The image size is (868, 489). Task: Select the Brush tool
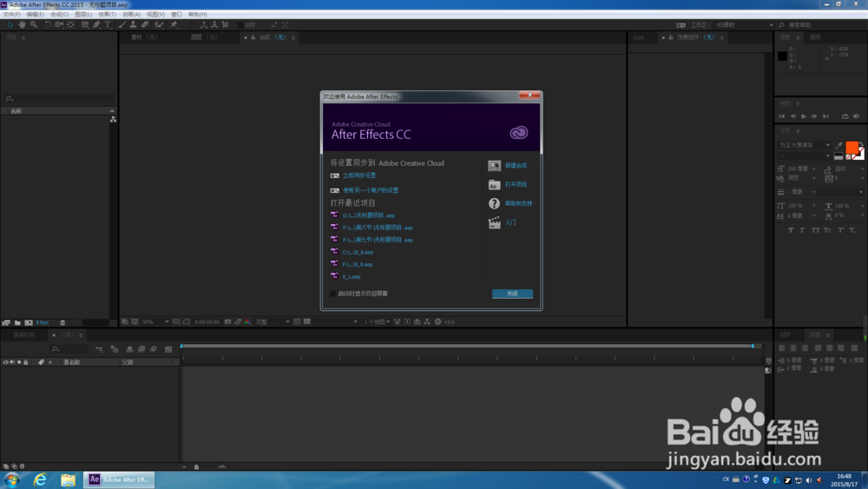pyautogui.click(x=122, y=25)
